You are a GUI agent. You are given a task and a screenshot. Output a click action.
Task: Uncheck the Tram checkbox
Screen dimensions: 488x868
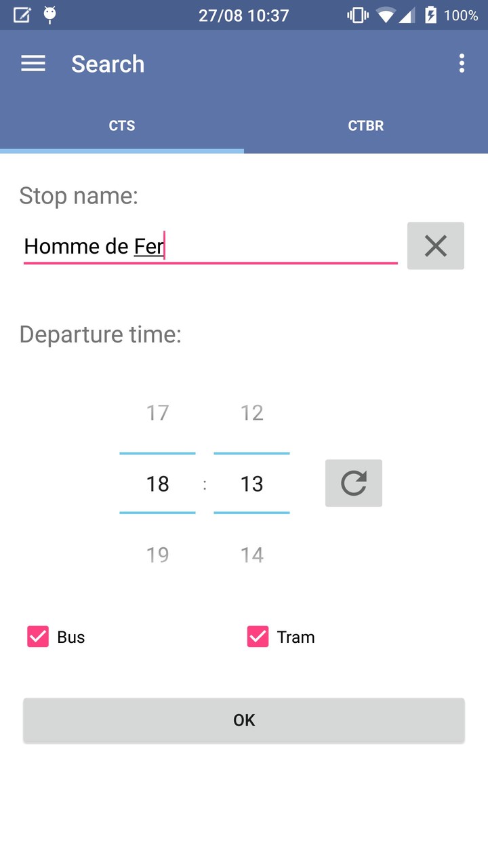coord(258,637)
